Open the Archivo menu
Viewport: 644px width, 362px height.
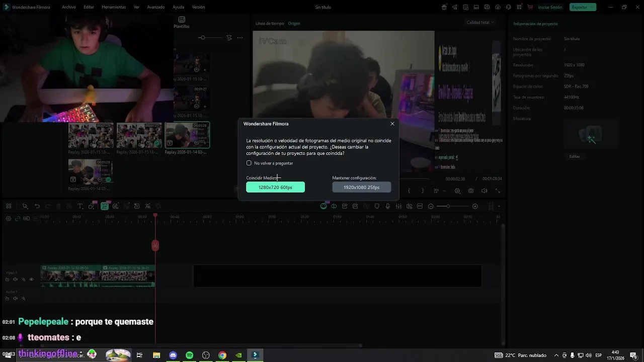[69, 7]
